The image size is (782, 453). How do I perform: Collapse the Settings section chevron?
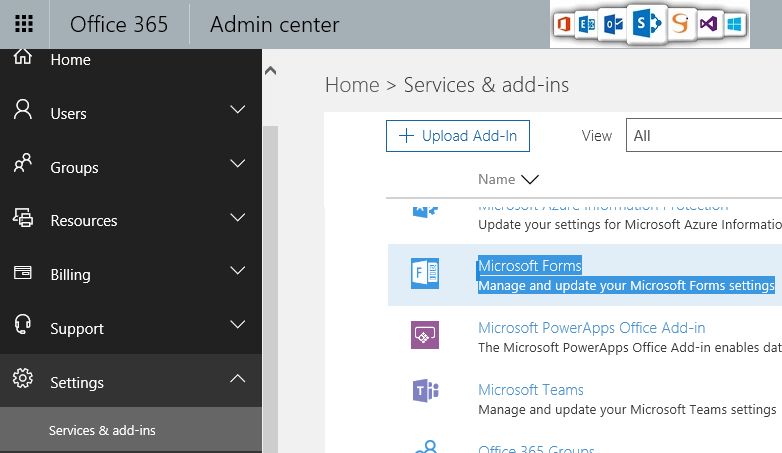tap(237, 378)
